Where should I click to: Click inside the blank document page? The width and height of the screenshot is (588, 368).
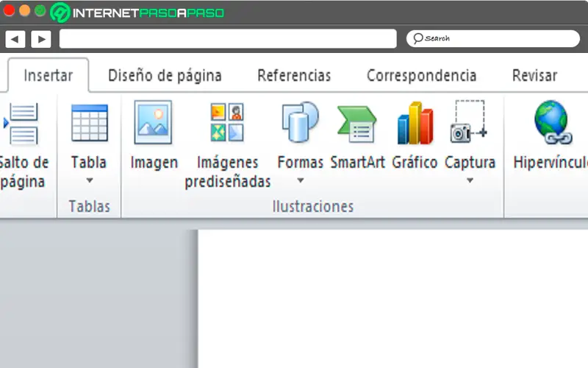coord(393,299)
